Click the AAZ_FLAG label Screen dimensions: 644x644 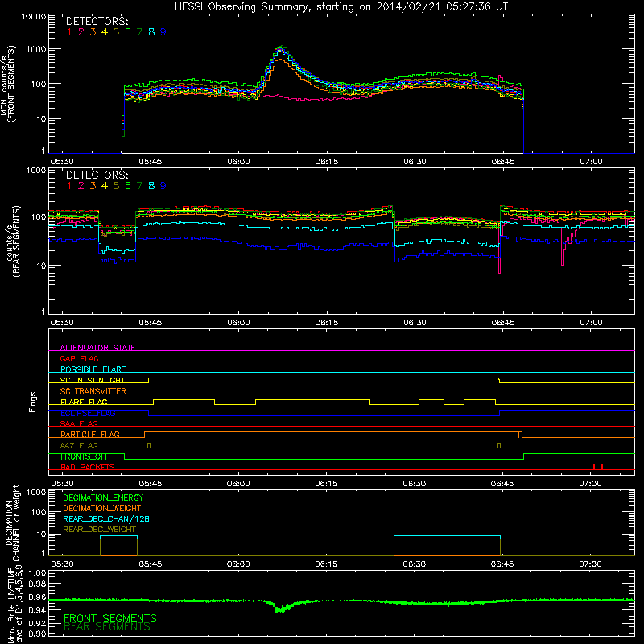pos(79,445)
